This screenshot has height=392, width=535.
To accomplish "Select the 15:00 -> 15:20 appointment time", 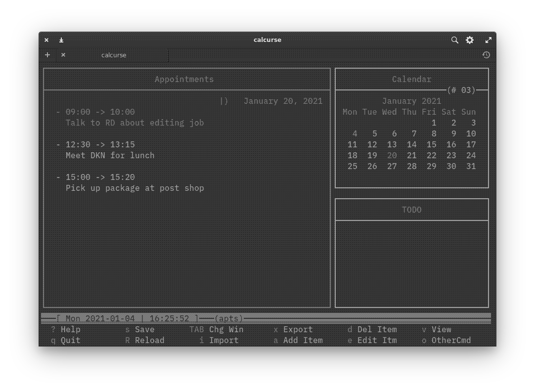I will 100,177.
